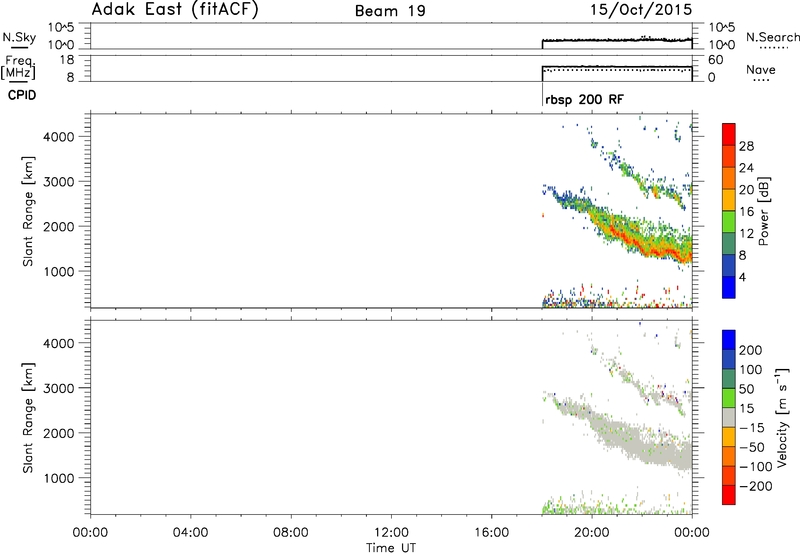Click the 'N.Sky' legend label
Screen dimensions: 800x554
click(x=19, y=38)
